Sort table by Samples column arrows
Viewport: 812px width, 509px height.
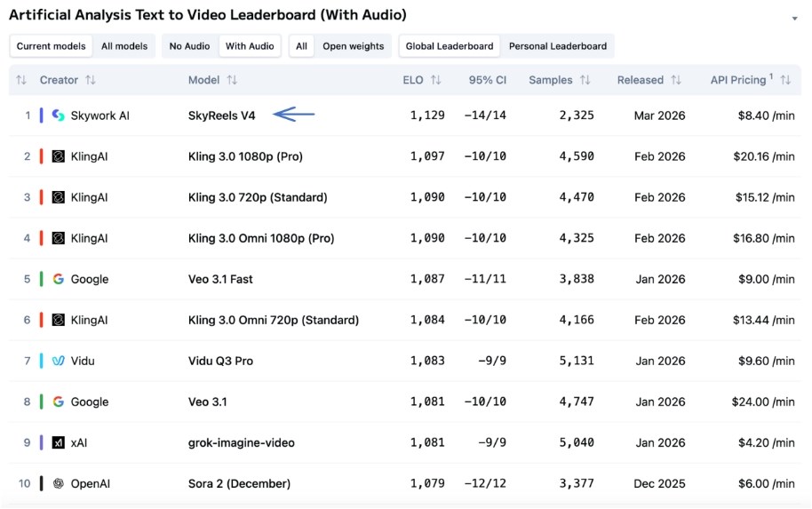pos(585,80)
